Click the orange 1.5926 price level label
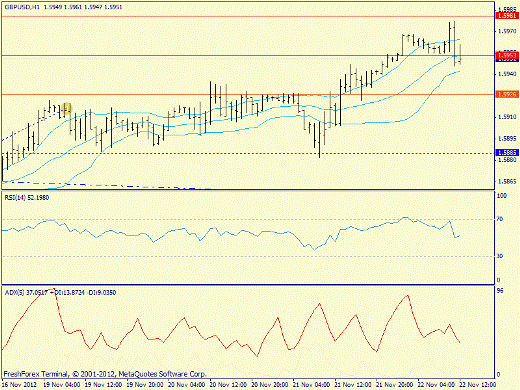The width and height of the screenshot is (520, 390). coord(507,94)
